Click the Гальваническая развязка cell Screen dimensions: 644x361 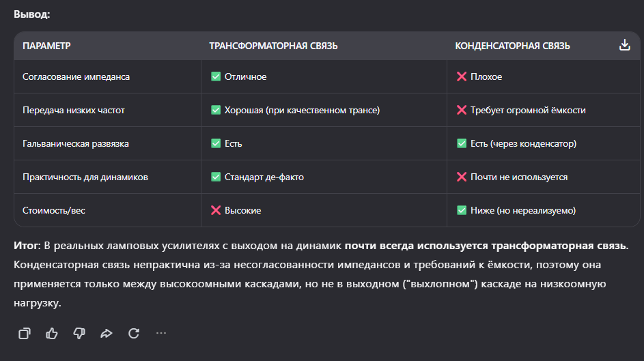pyautogui.click(x=75, y=143)
